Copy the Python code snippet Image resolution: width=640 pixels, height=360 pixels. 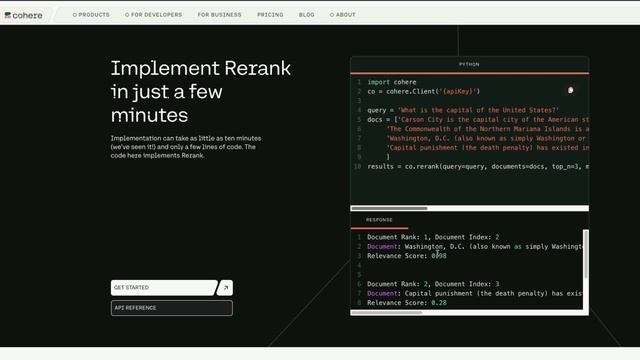pos(571,90)
